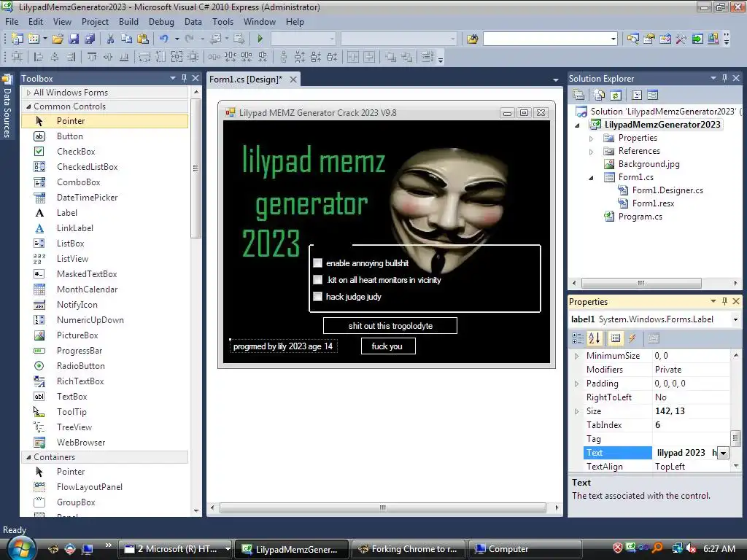The height and width of the screenshot is (560, 747).
Task: Click the Make Same Size layout icon
Action: click(177, 57)
